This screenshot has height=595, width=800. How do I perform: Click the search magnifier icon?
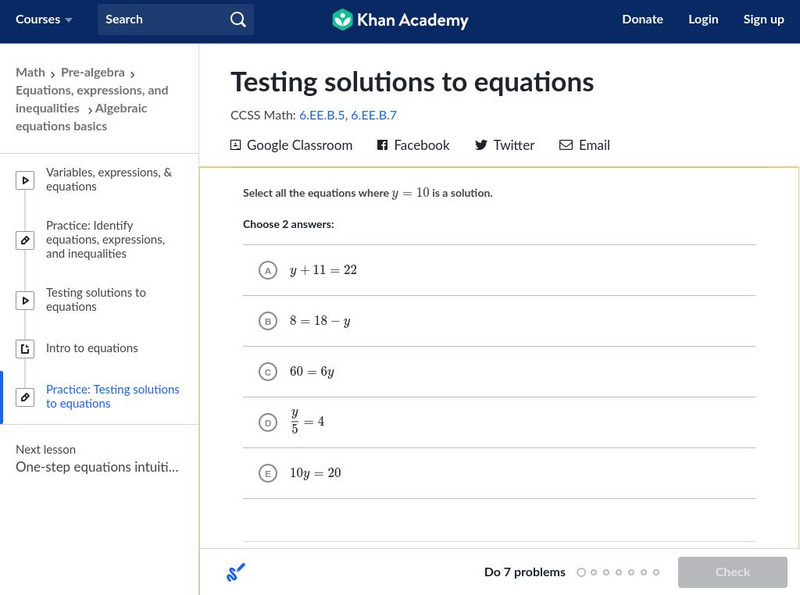point(237,19)
